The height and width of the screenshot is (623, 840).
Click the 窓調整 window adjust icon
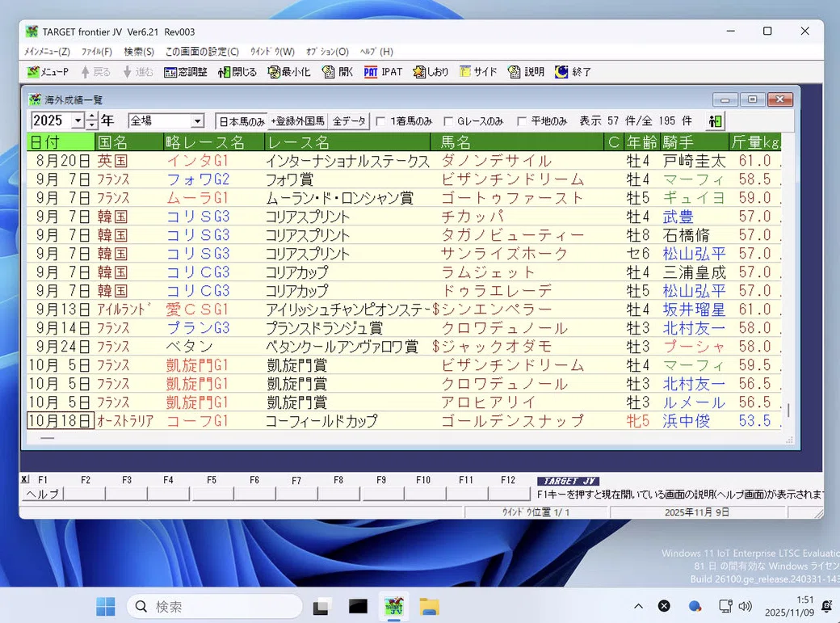(185, 72)
